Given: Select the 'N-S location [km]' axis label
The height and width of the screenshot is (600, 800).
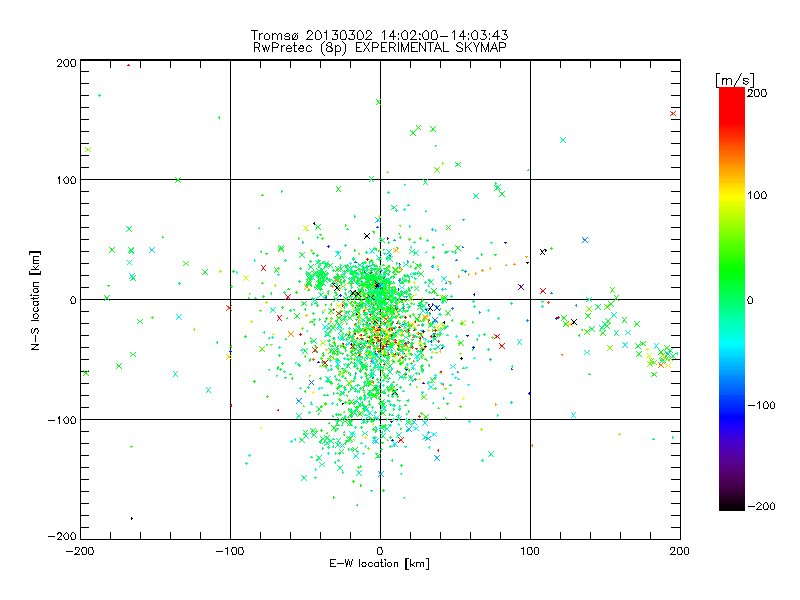Looking at the screenshot, I should (x=35, y=300).
